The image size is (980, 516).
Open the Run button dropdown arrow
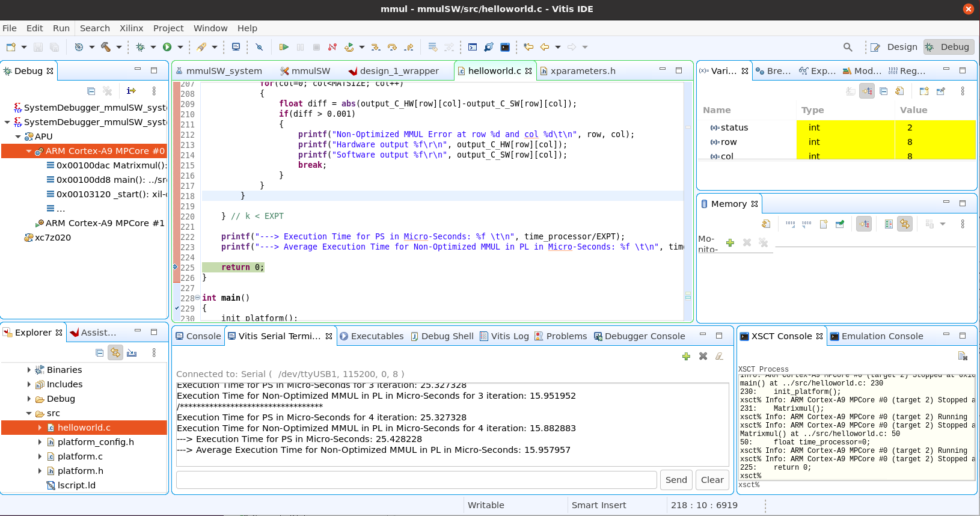coord(180,47)
